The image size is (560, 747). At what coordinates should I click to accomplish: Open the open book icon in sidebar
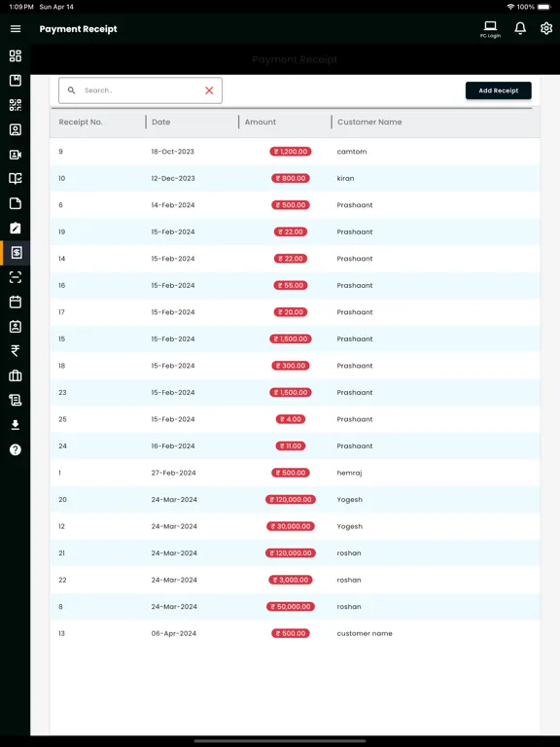click(16, 179)
